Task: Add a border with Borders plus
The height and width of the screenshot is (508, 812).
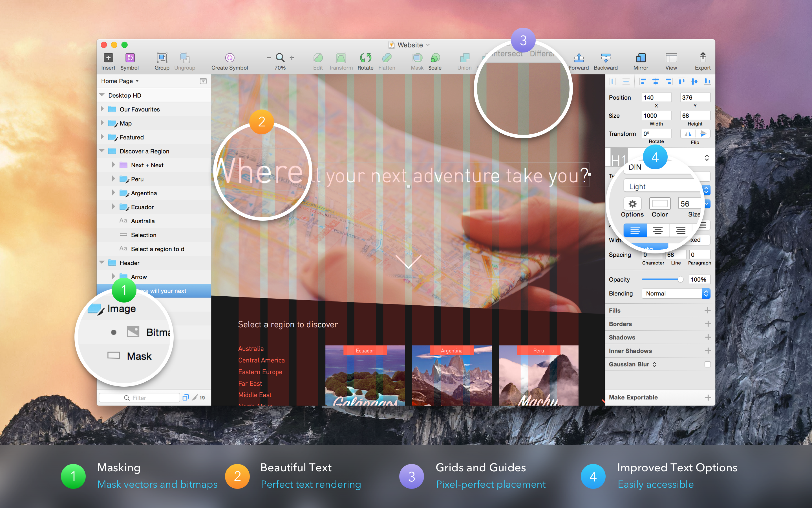Action: click(707, 324)
